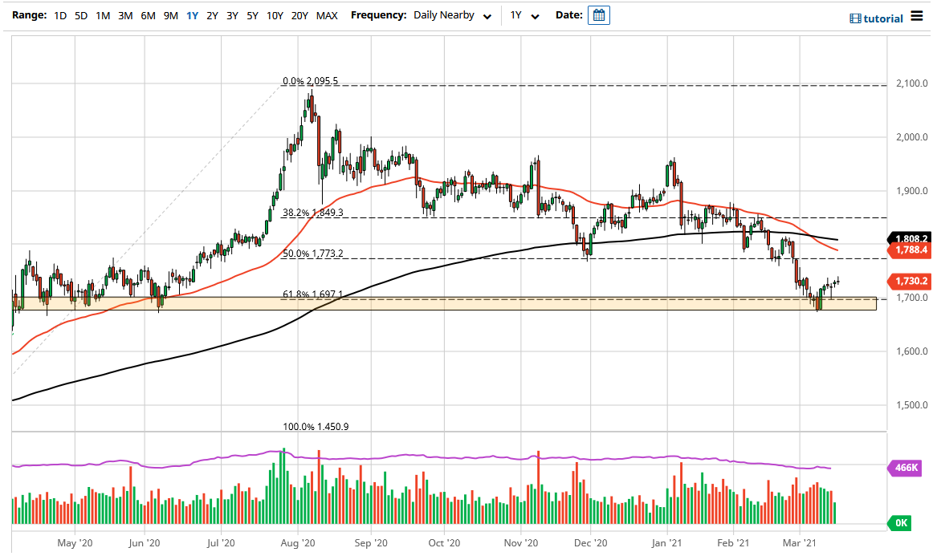Click the 2,100.0 price axis label
This screenshot has width=937, height=560.
click(912, 83)
